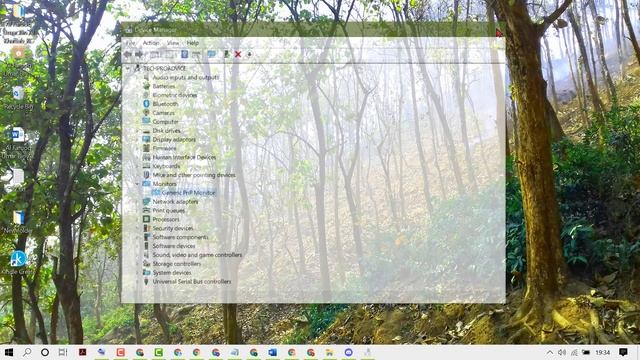This screenshot has height=360, width=640.
Task: Click the Computer category icon
Action: click(146, 121)
